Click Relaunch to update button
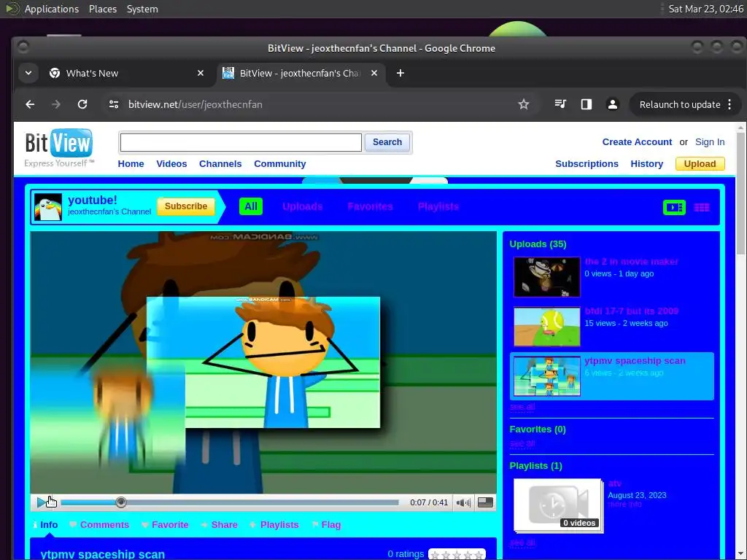 coord(680,104)
